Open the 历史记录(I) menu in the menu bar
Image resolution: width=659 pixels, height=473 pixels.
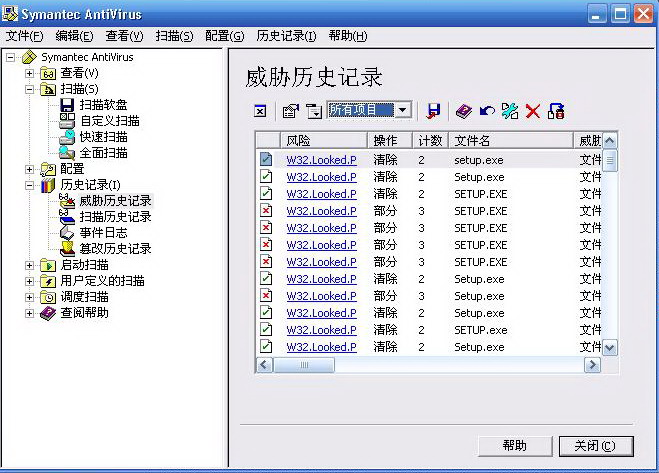tap(286, 36)
